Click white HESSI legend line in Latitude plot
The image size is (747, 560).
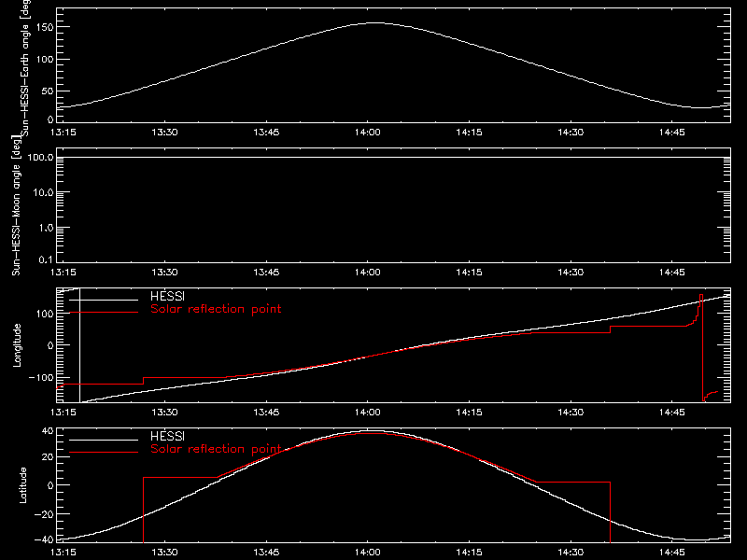point(104,440)
